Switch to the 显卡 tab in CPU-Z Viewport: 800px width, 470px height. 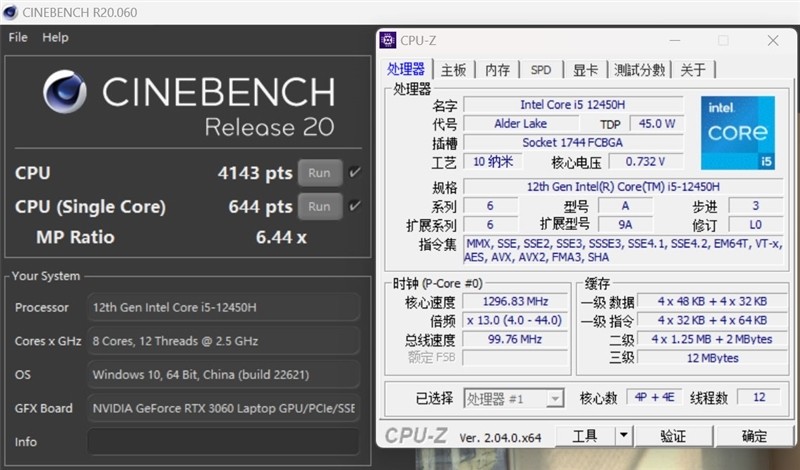(585, 70)
